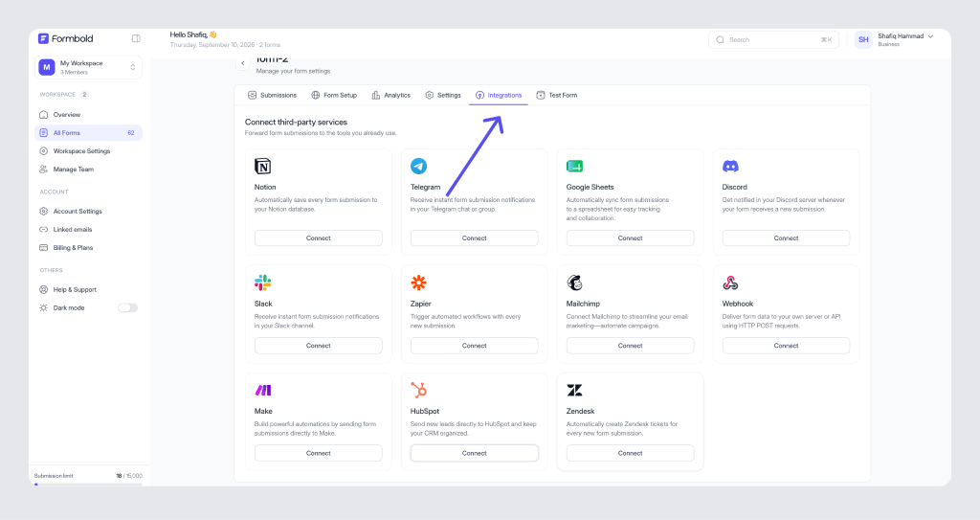Click the Google Sheets logo icon

[x=574, y=166]
